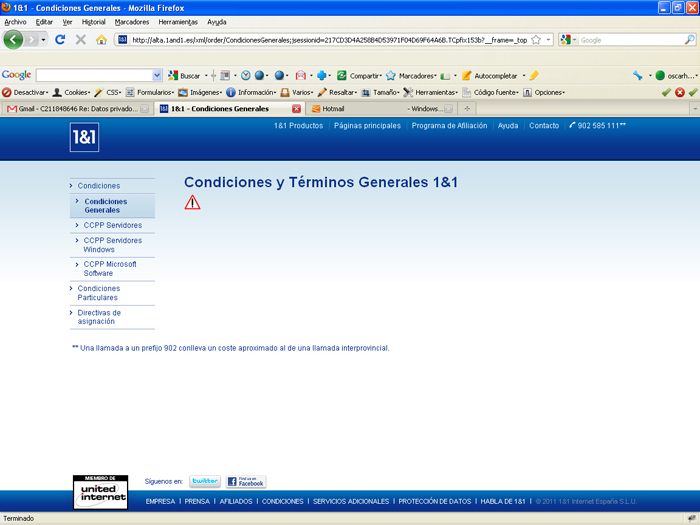700x525 pixels.
Task: Switch to the Gmail tab
Action: tap(78, 108)
